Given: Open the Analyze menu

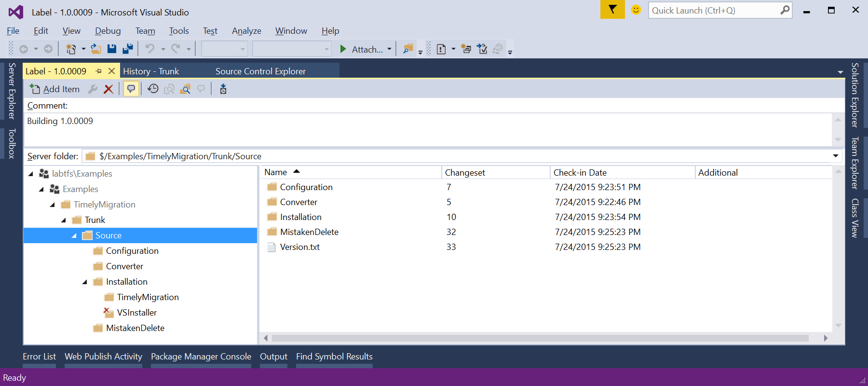Looking at the screenshot, I should [x=246, y=31].
